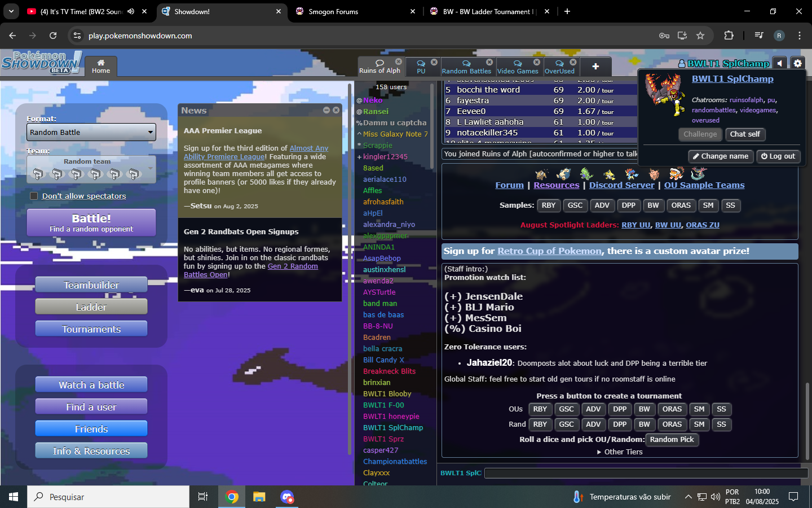Open saved passwords key icon
The height and width of the screenshot is (508, 812).
pos(664,36)
